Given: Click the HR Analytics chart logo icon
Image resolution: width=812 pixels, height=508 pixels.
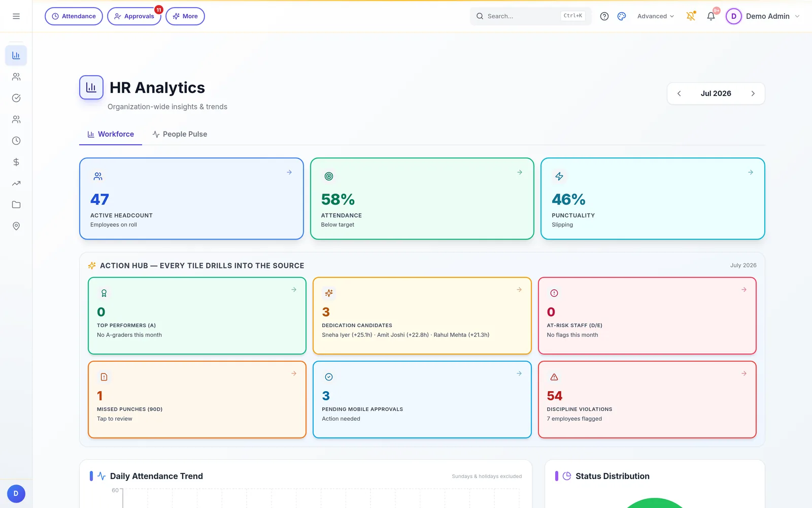Looking at the screenshot, I should (91, 87).
